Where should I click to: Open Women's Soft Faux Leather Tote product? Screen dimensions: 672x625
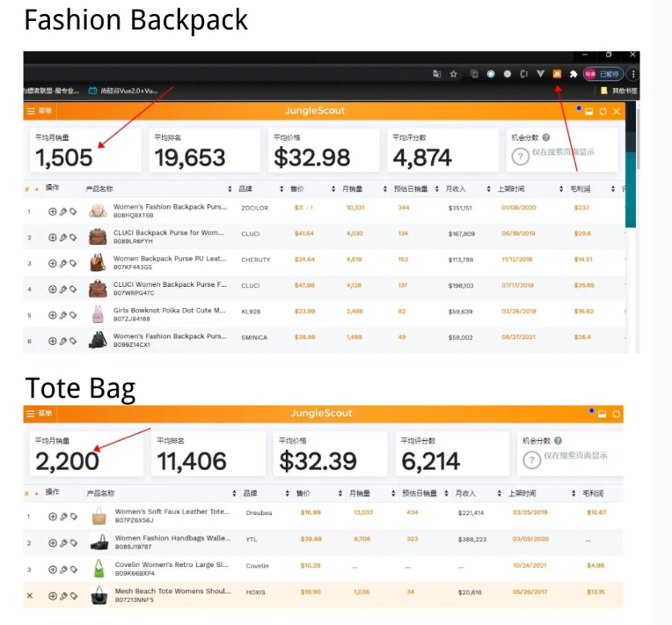[x=172, y=511]
